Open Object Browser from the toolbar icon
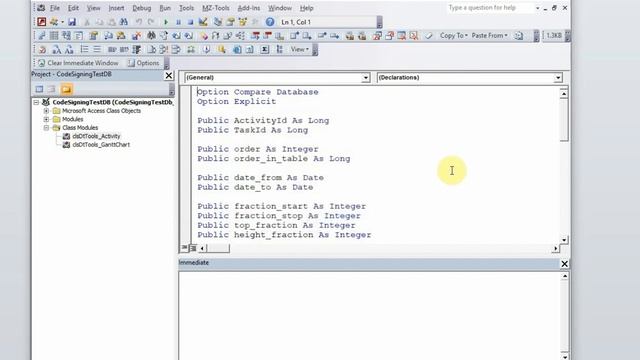Viewport: 640px width, 360px height. [x=243, y=22]
